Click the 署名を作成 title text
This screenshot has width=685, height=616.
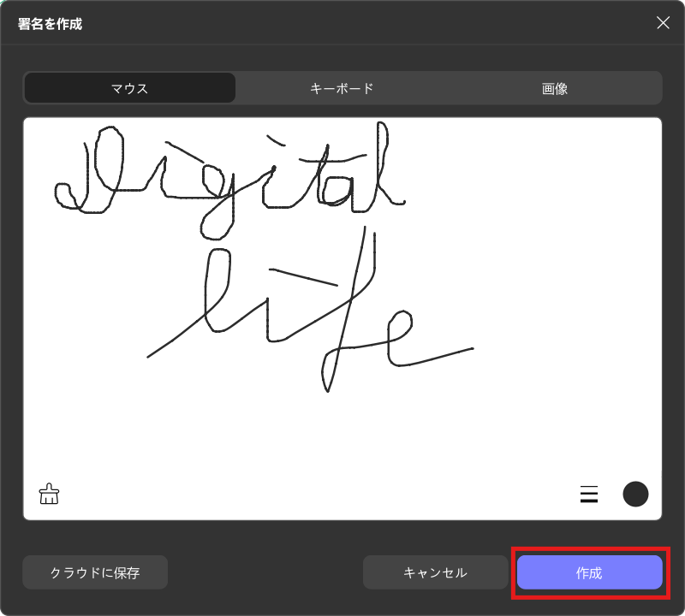tap(51, 23)
